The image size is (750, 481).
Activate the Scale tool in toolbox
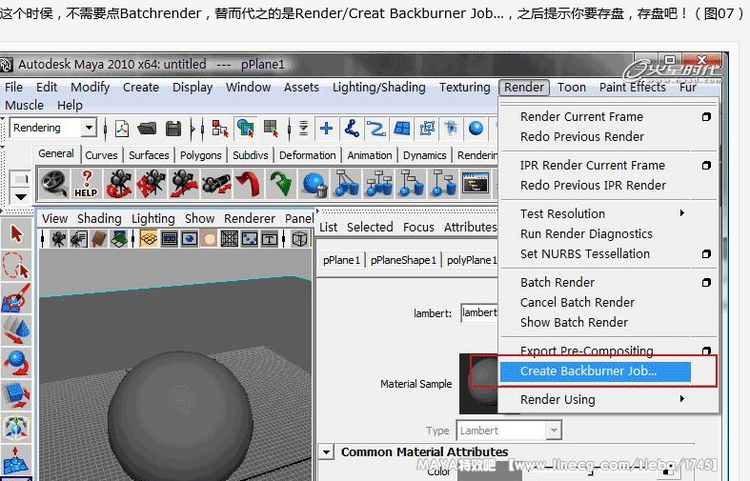[x=16, y=395]
